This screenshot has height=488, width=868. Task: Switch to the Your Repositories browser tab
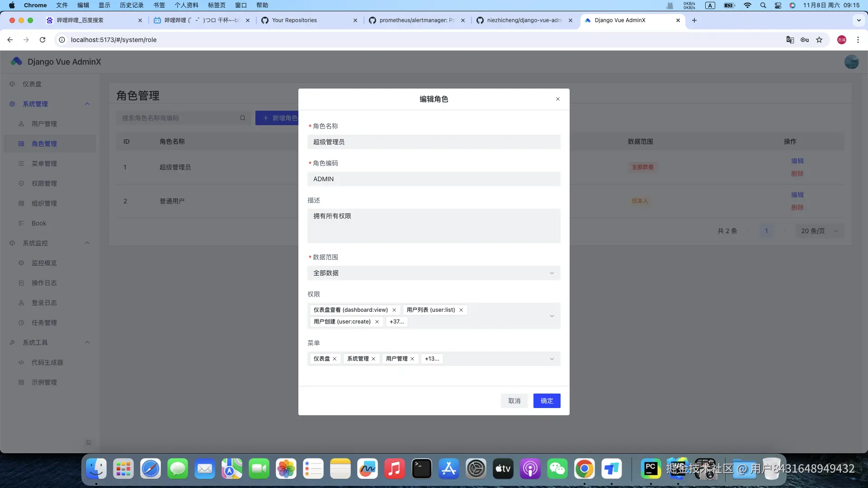coord(294,20)
